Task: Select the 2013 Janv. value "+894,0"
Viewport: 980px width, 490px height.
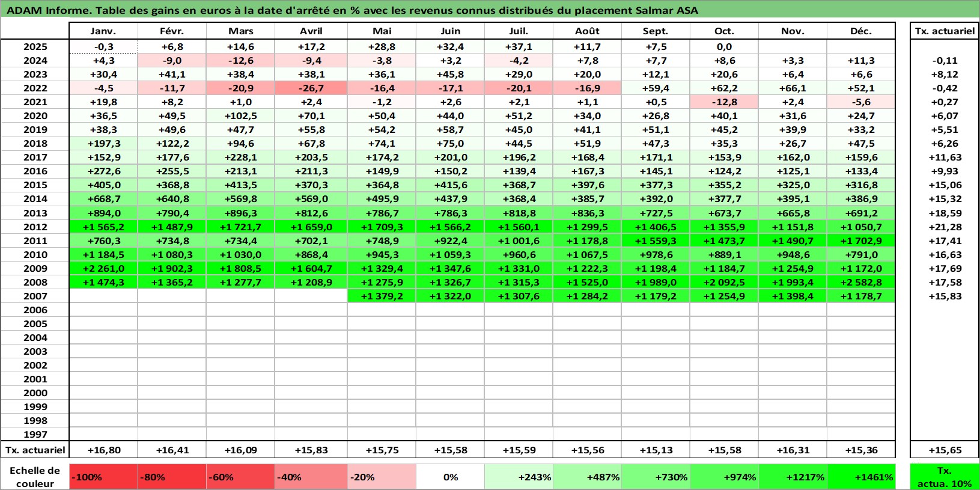Action: [x=103, y=213]
